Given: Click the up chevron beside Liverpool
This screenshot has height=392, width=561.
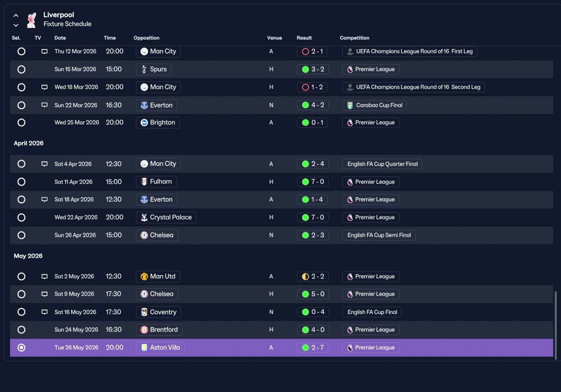Looking at the screenshot, I should (x=16, y=16).
